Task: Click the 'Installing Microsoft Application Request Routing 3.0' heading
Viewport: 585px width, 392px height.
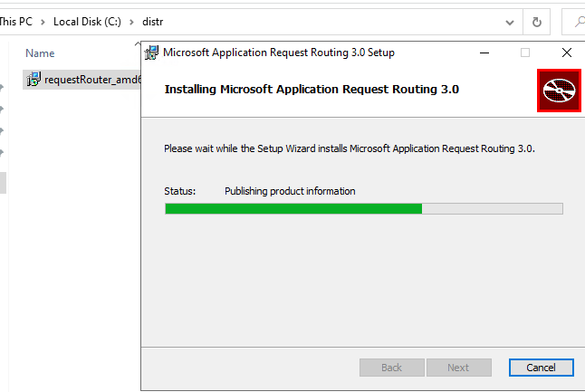Action: (312, 90)
